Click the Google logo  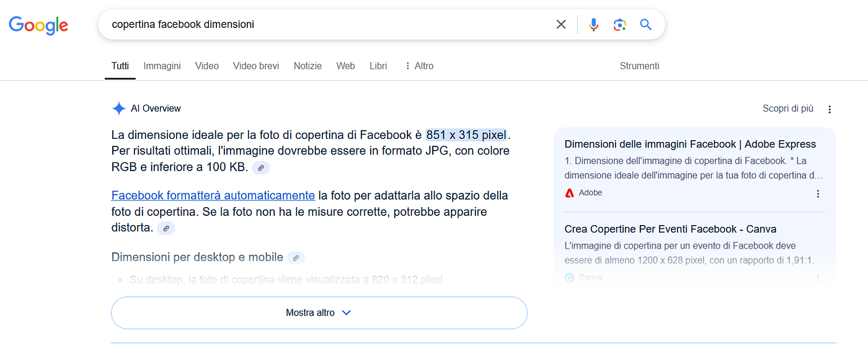pos(38,25)
